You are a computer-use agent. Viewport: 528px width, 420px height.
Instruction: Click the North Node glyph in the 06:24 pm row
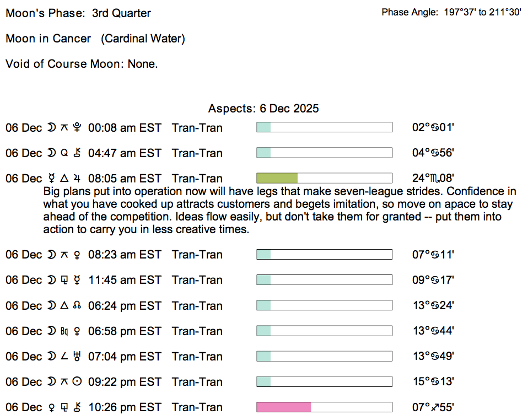(x=78, y=306)
